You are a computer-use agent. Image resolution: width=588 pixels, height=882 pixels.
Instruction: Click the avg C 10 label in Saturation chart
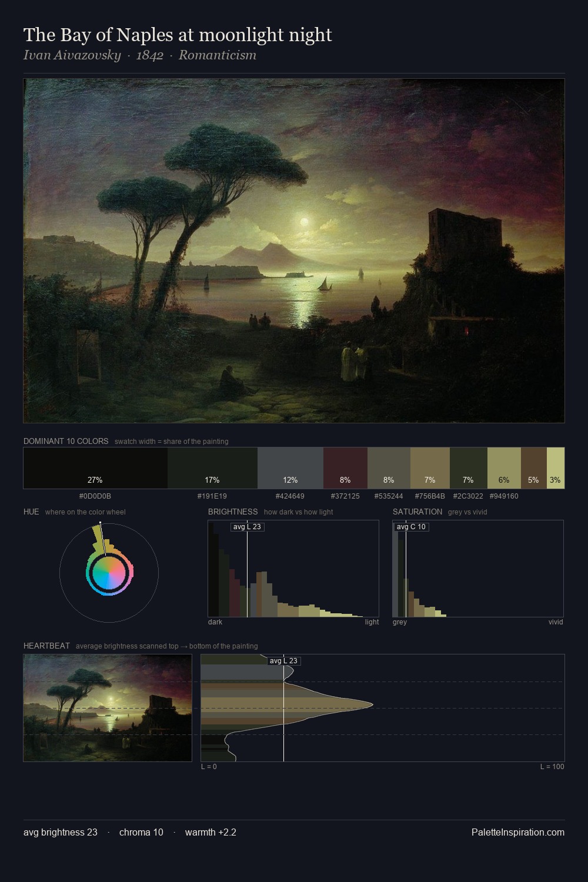tap(411, 527)
